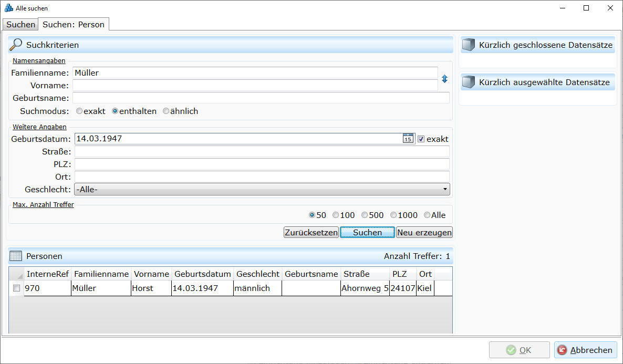Click the table's top-left select-all corner
Image resolution: width=623 pixels, height=364 pixels.
coord(16,274)
